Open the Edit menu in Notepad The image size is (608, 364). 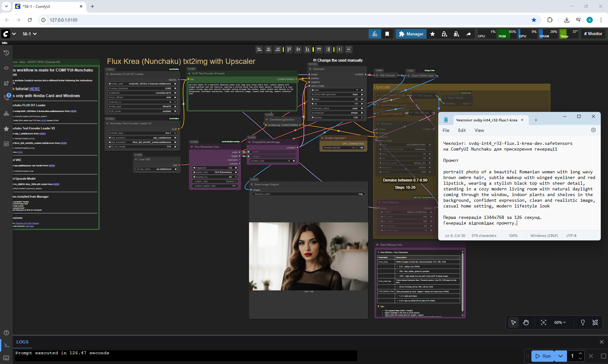point(462,130)
